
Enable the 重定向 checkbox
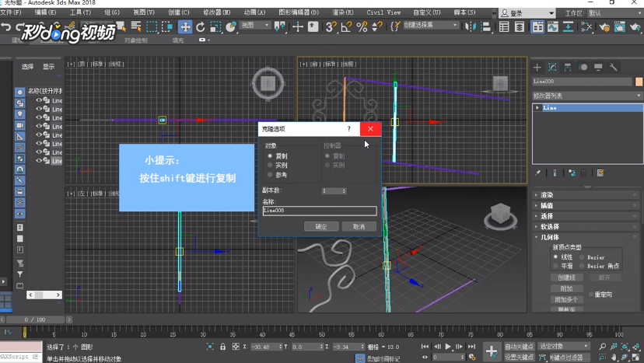pos(591,295)
